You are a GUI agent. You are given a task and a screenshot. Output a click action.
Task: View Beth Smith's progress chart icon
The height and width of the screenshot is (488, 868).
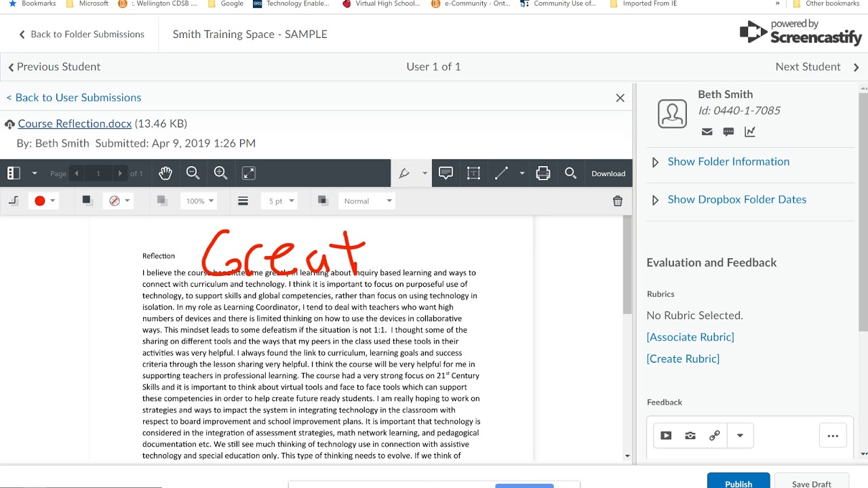coord(749,131)
